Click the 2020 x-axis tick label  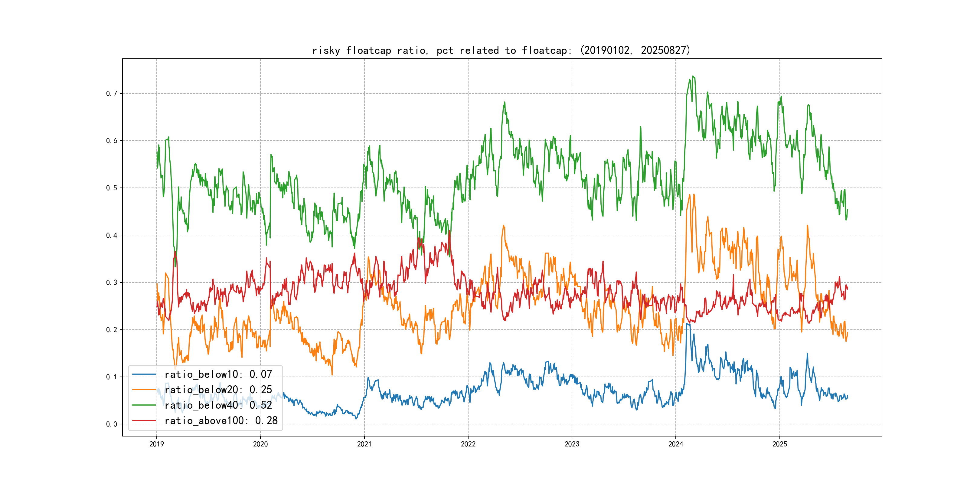click(260, 444)
